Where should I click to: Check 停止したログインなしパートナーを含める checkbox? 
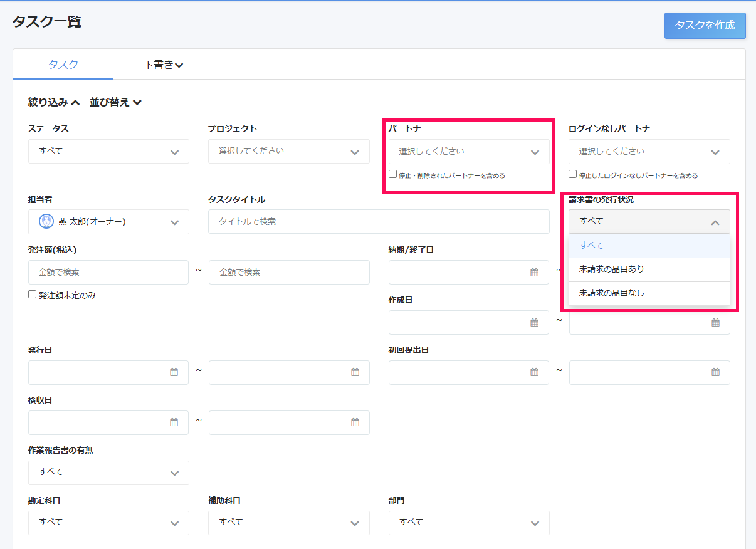click(573, 174)
